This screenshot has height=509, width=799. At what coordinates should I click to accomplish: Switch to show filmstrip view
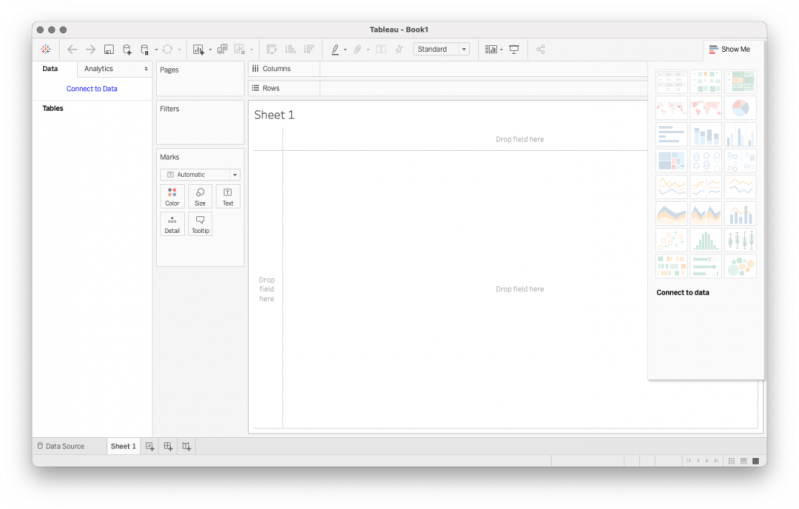744,461
